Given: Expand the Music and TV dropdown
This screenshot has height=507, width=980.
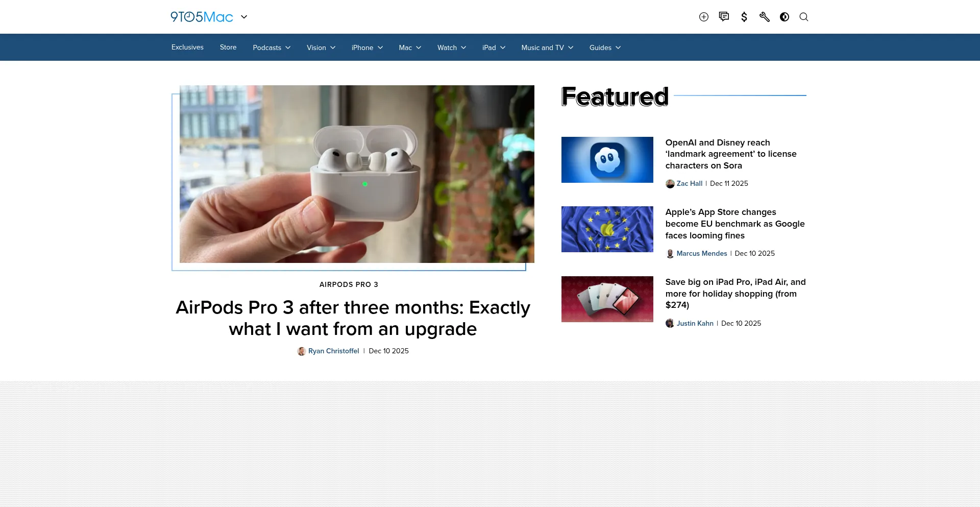Looking at the screenshot, I should (x=547, y=47).
